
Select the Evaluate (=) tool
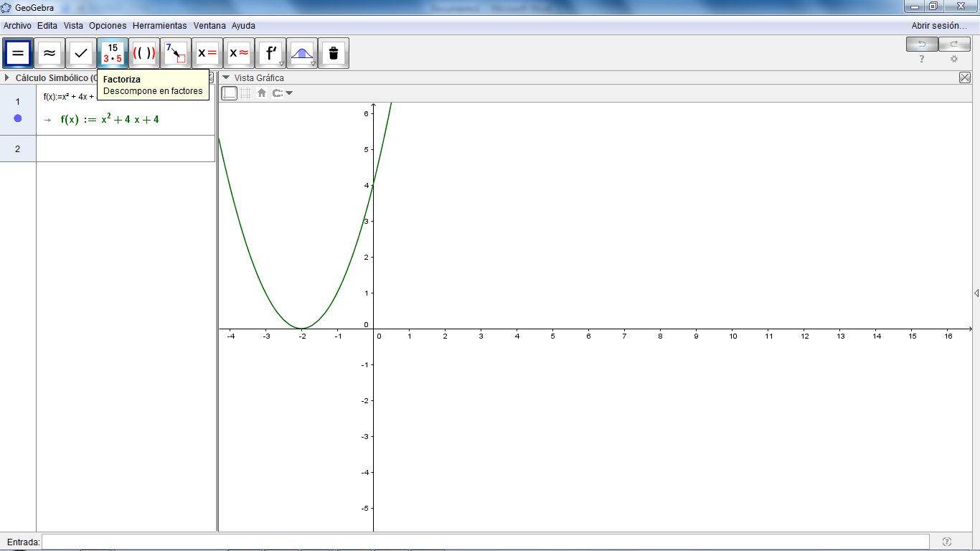coord(17,52)
